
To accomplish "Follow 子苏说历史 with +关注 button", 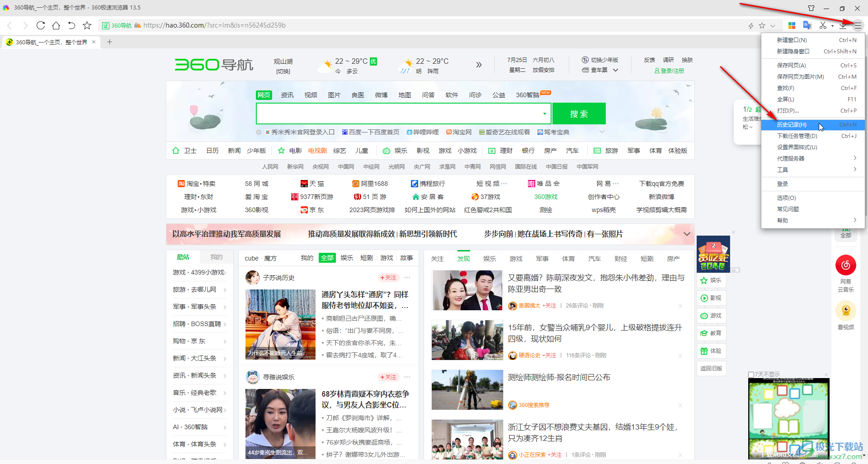I will [x=388, y=278].
